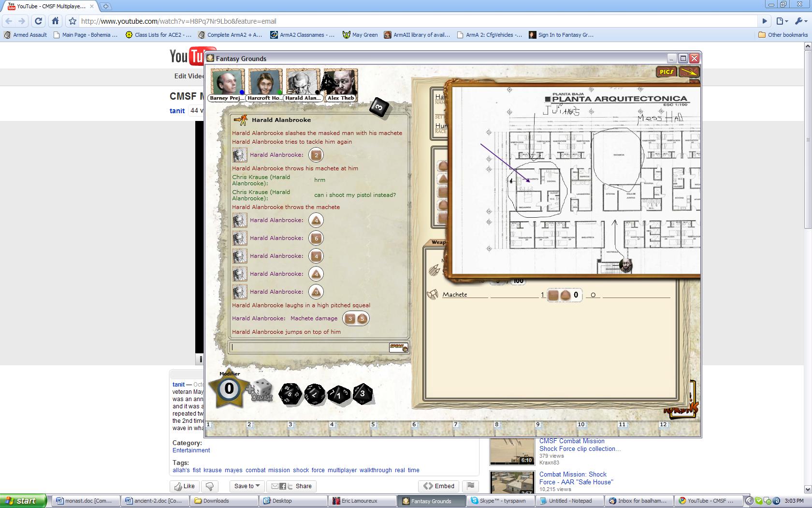Click the roll result 2 die

click(316, 155)
